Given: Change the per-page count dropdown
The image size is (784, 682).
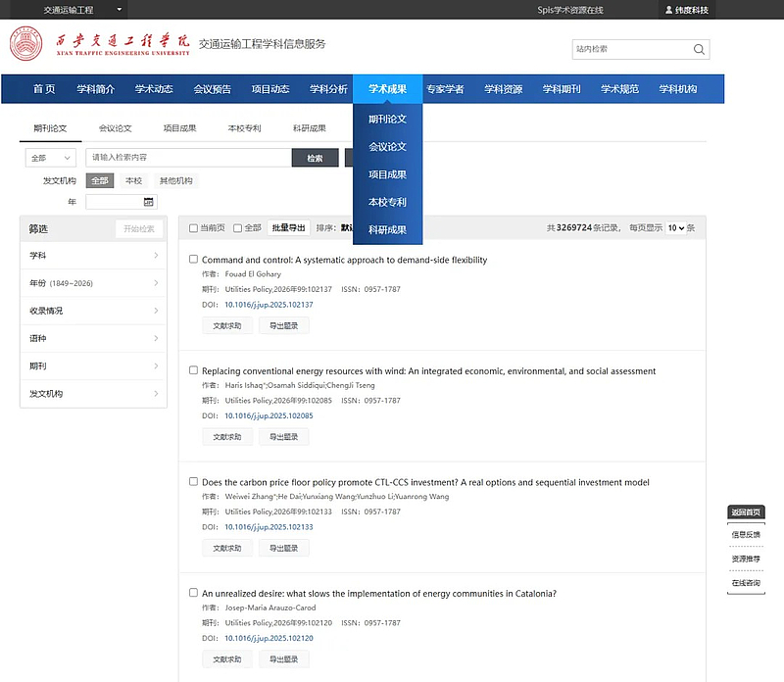Looking at the screenshot, I should point(674,227).
